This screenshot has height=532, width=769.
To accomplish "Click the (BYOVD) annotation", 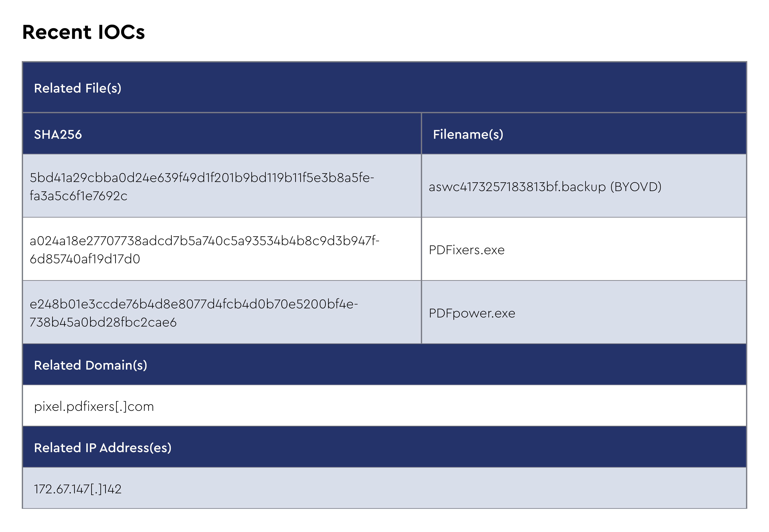I will point(636,187).
